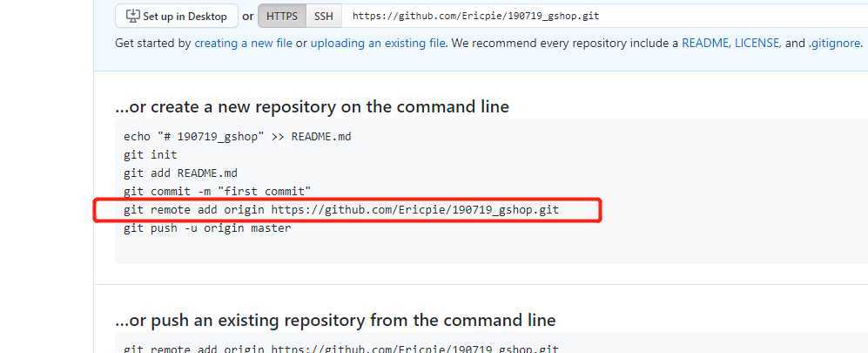Open the 'uploading an existing file' link
Image resolution: width=868 pixels, height=353 pixels.
click(378, 44)
